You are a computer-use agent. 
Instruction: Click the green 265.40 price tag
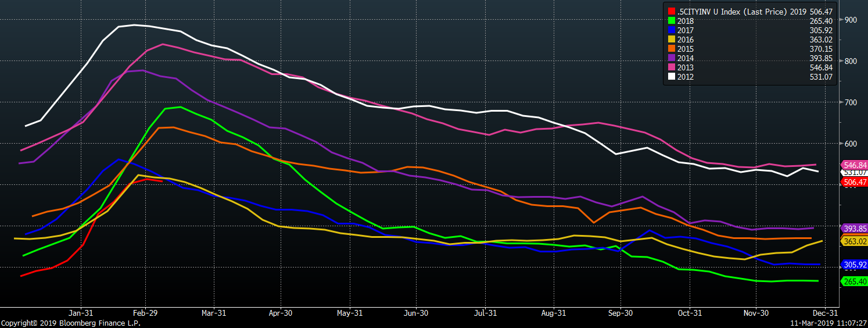(854, 281)
